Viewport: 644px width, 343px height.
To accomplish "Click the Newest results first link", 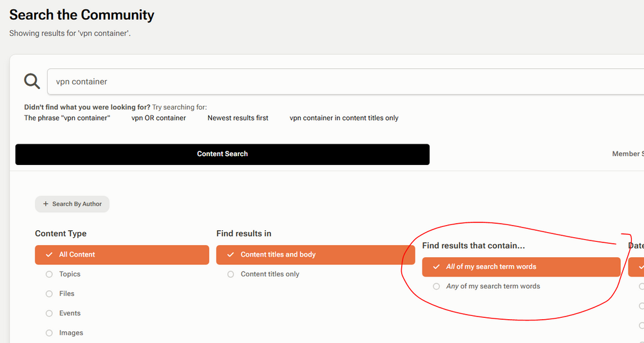I will point(238,118).
